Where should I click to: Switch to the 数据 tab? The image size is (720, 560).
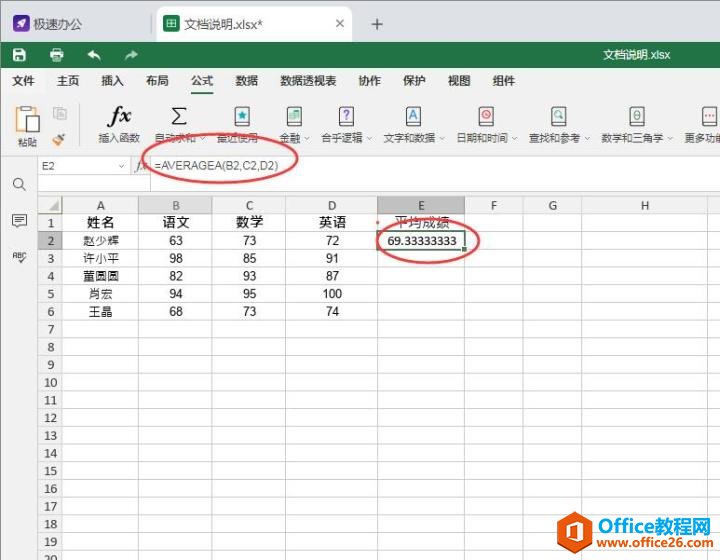(x=247, y=81)
